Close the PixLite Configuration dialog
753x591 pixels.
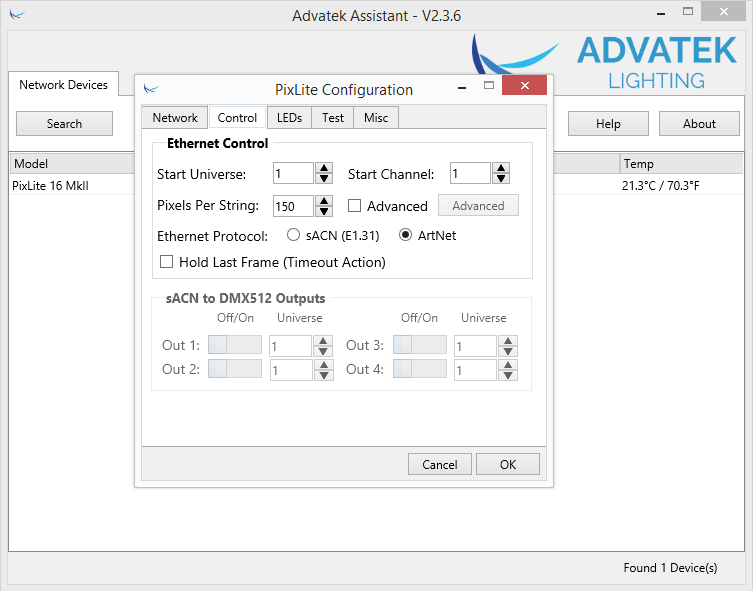pos(524,85)
